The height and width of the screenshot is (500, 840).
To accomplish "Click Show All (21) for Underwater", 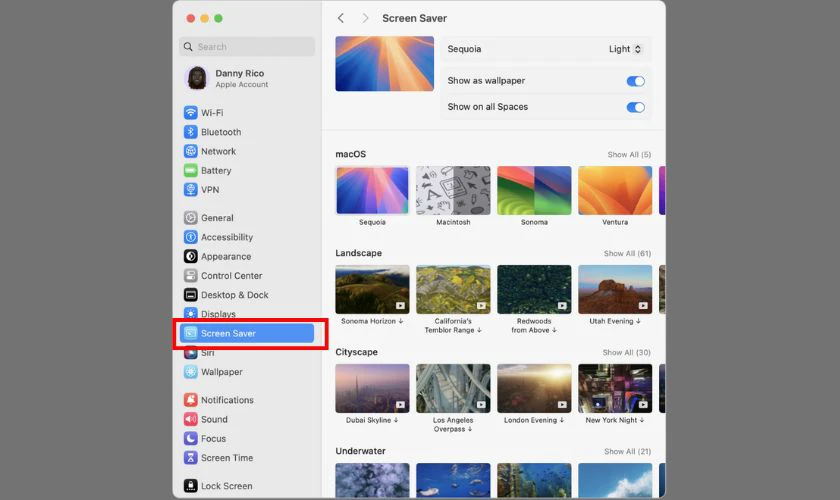I will 627,452.
